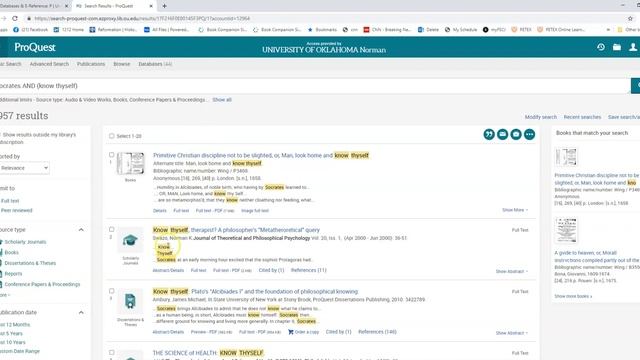Open the Publications menu item
This screenshot has width=640, height=360.
pyautogui.click(x=91, y=64)
